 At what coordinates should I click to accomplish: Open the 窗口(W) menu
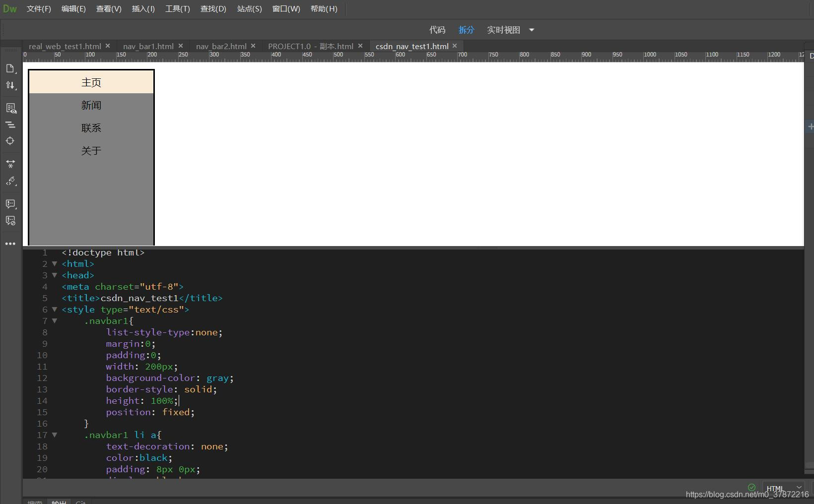(286, 9)
